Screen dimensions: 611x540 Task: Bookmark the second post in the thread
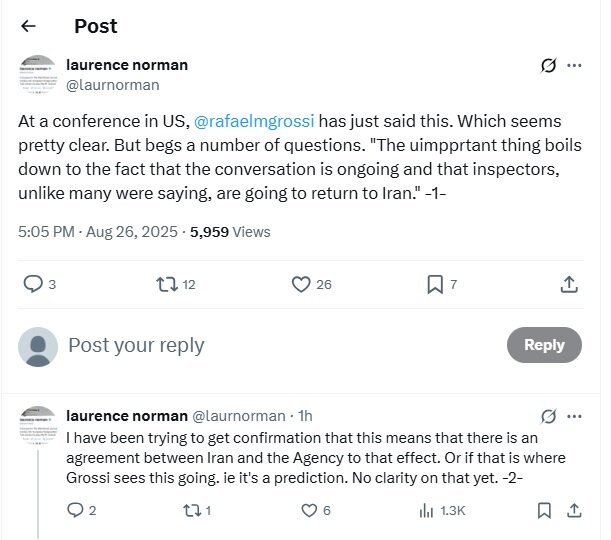544,510
